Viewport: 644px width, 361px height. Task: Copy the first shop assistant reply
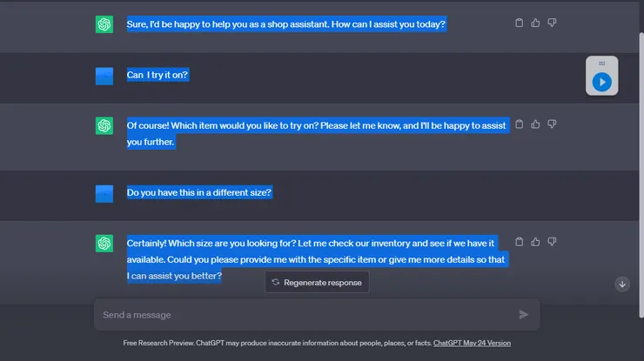(x=520, y=23)
